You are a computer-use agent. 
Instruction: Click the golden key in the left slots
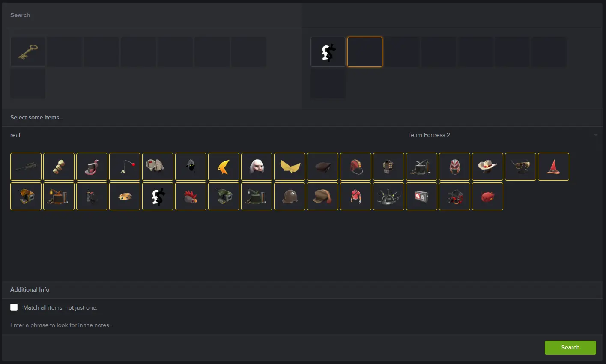coord(28,52)
